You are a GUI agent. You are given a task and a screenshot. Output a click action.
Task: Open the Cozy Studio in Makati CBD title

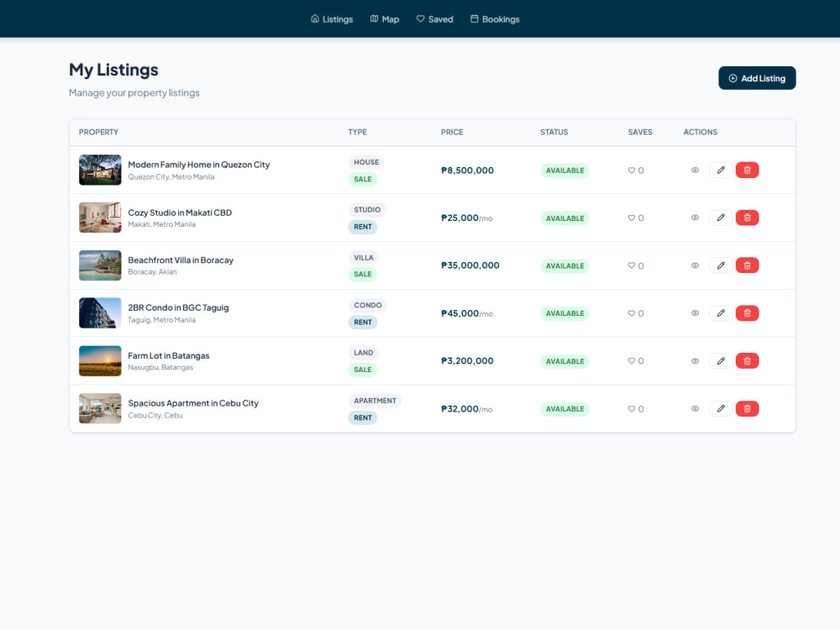[180, 213]
